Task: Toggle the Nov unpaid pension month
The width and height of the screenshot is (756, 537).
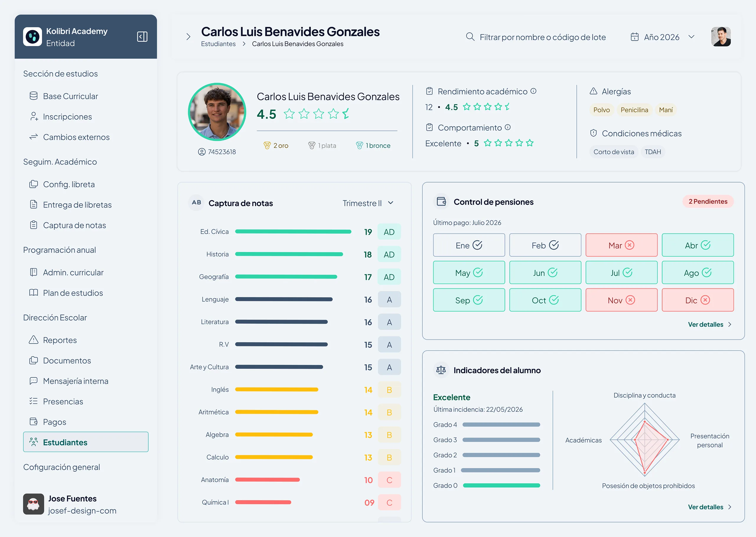Action: coord(621,300)
